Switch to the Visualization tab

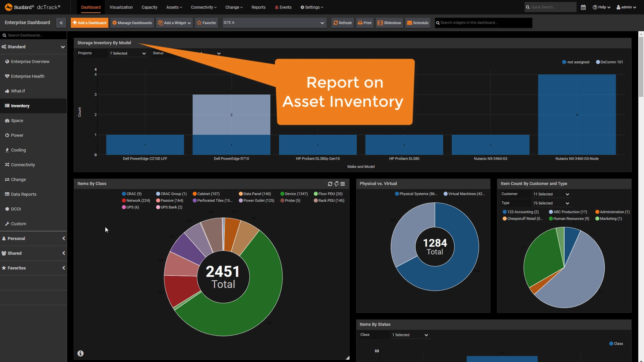pos(121,7)
